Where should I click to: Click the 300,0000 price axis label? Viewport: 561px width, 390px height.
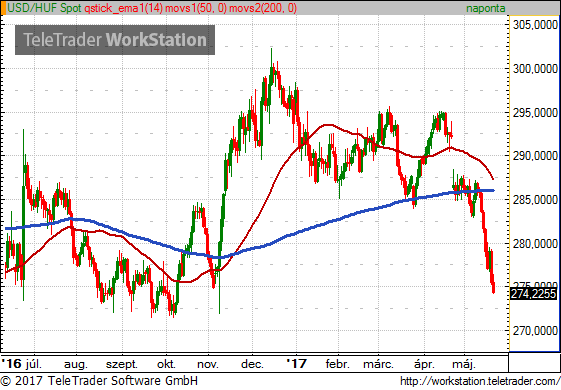click(x=535, y=68)
